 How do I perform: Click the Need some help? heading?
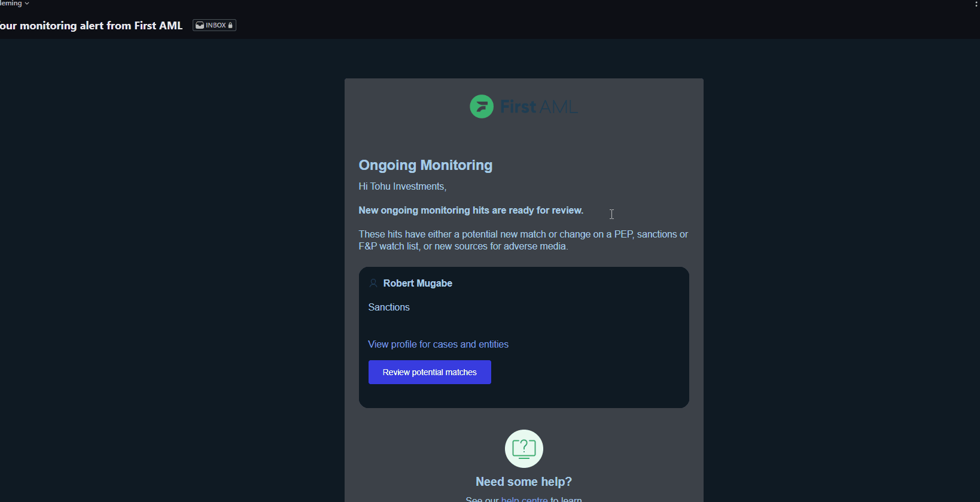click(x=524, y=482)
